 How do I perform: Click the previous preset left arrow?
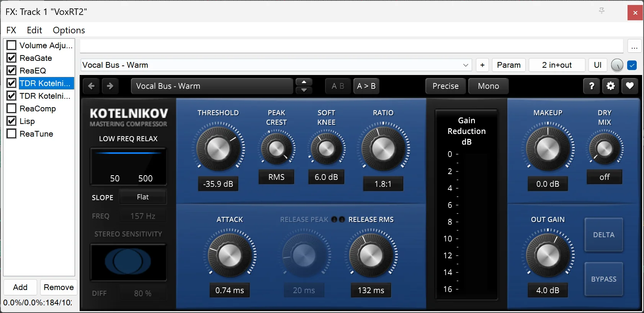point(91,86)
